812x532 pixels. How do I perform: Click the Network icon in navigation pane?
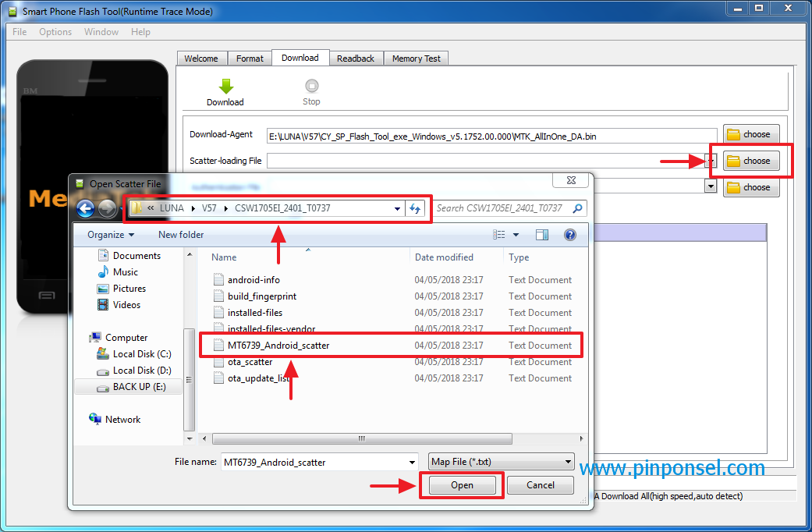(x=94, y=419)
